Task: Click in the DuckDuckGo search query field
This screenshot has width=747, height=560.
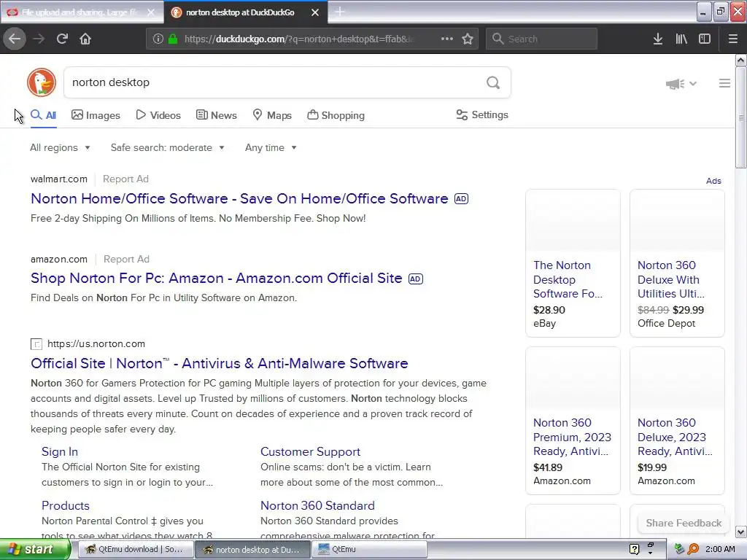Action: 274,82
